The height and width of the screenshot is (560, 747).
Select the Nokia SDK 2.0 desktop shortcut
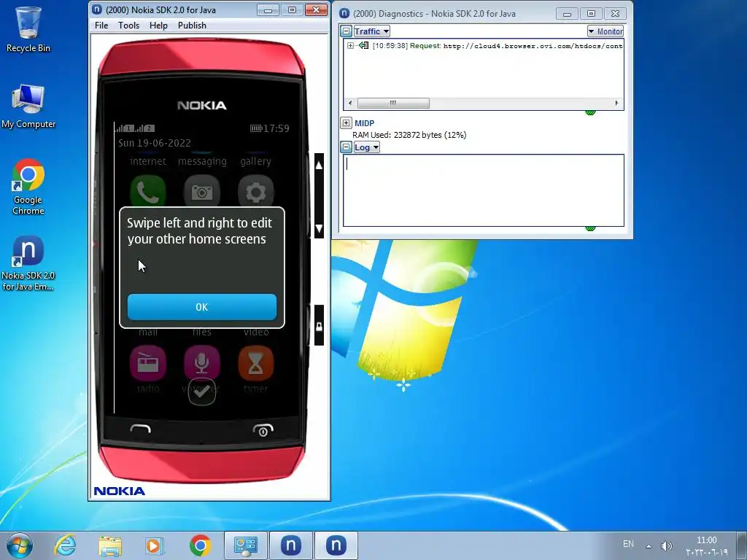pos(28,263)
